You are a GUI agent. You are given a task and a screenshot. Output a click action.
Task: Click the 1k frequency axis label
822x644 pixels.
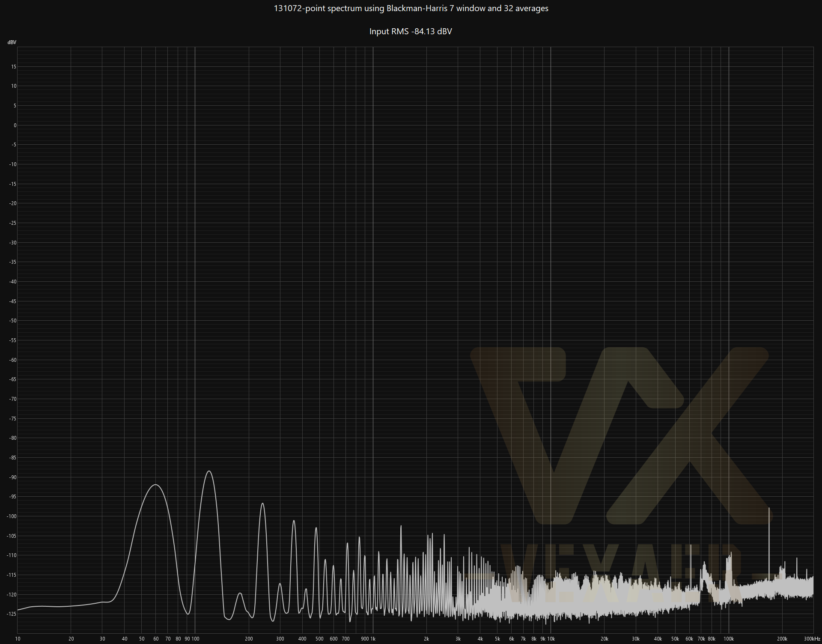pyautogui.click(x=372, y=639)
